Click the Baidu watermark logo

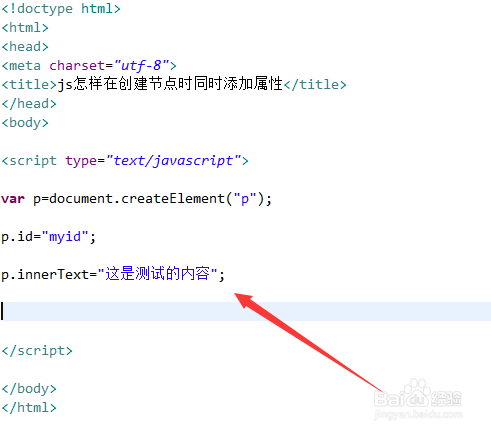(418, 398)
